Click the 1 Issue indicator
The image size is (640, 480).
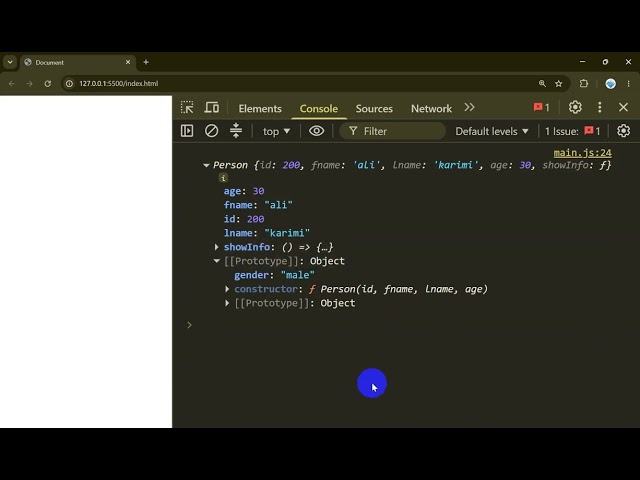point(573,131)
